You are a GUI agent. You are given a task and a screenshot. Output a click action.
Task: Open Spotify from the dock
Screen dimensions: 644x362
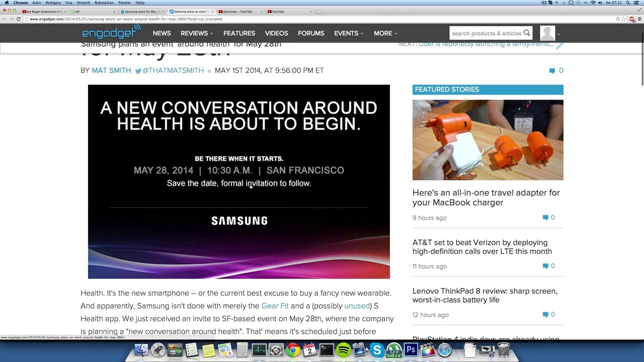coord(343,350)
